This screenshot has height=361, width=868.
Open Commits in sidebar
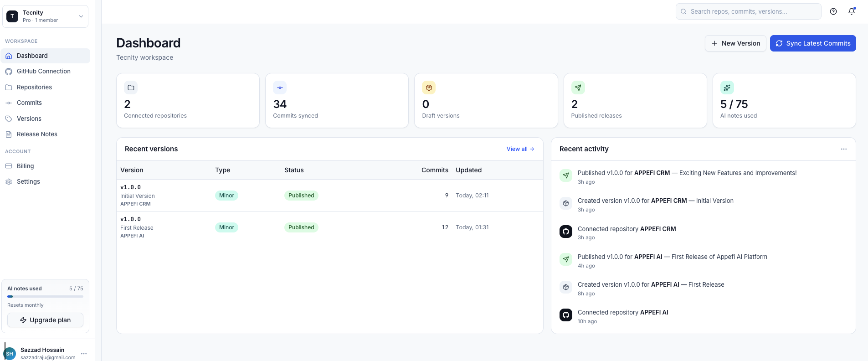tap(46, 103)
